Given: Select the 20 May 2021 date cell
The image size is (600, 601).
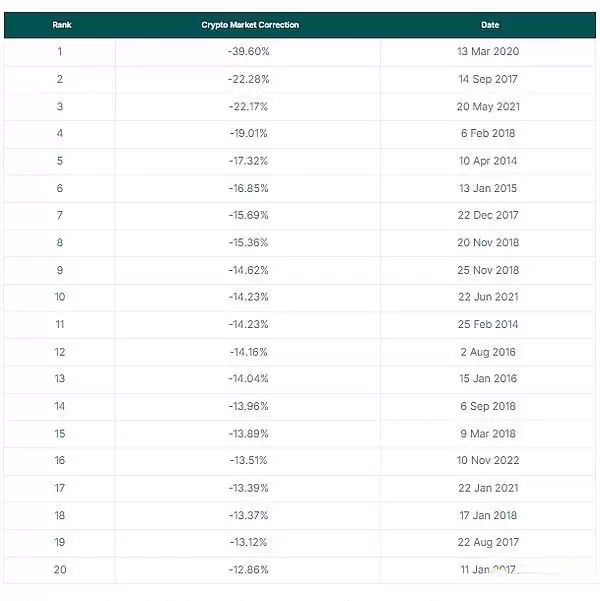Looking at the screenshot, I should pyautogui.click(x=489, y=106).
